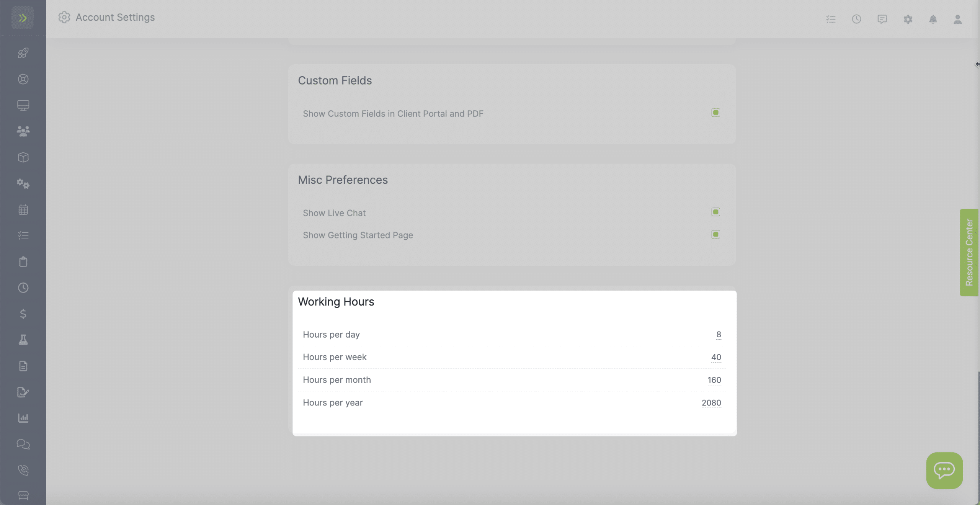This screenshot has width=980, height=505.
Task: Open the green live chat bubble button
Action: pyautogui.click(x=944, y=471)
